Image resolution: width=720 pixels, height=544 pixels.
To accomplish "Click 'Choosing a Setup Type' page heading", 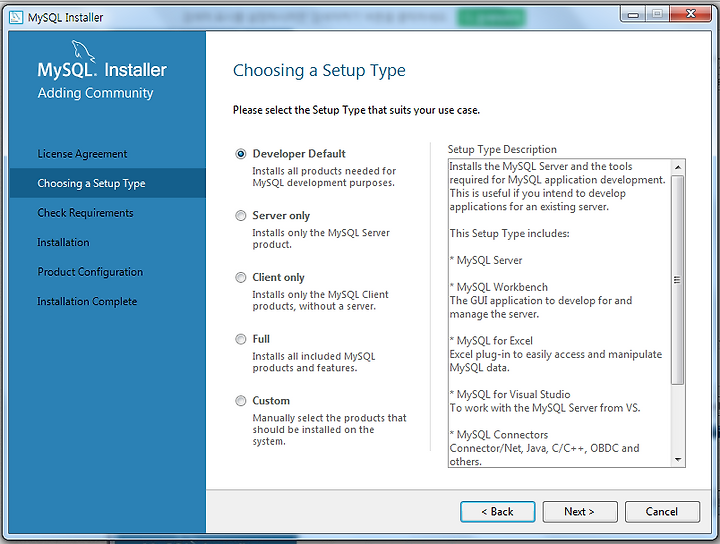I will [319, 71].
